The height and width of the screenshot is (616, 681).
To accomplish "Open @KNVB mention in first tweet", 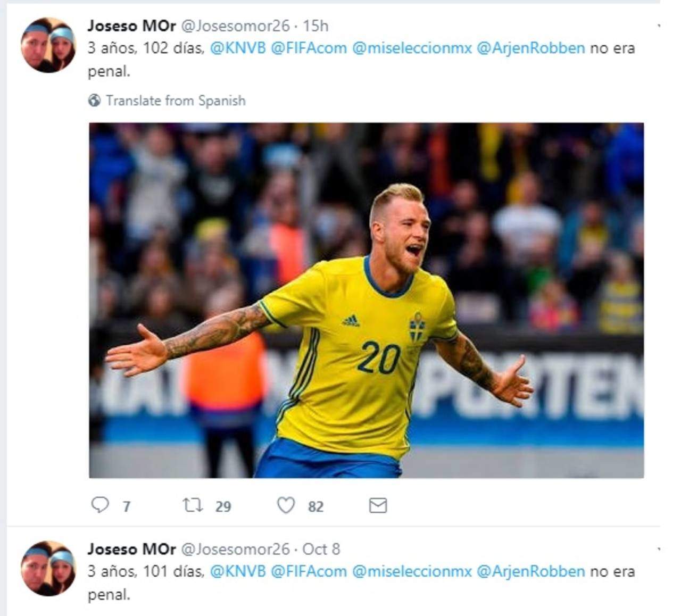I will click(x=238, y=48).
